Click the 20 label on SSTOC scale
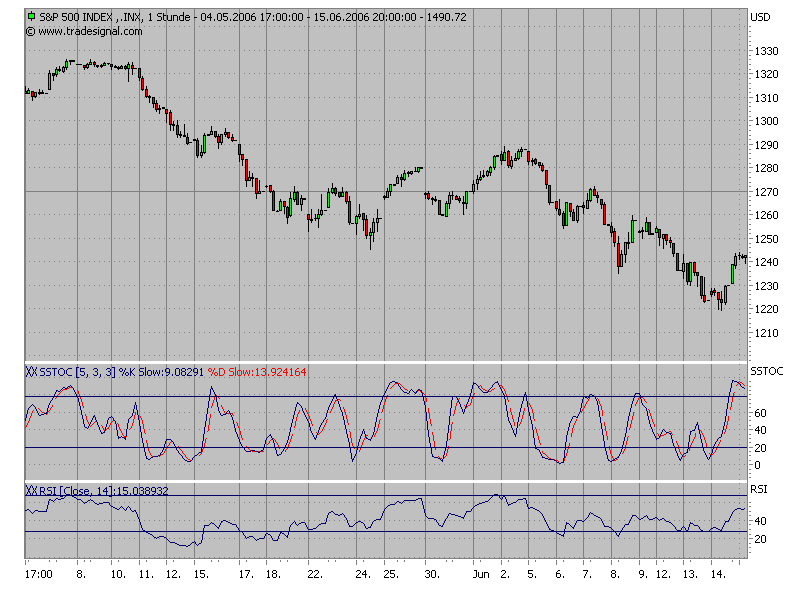The image size is (806, 591). tap(760, 448)
